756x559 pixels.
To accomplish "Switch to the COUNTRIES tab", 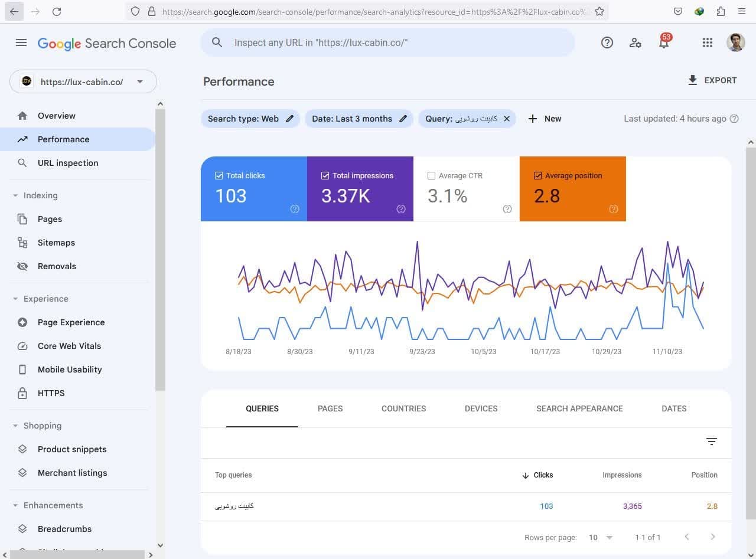I will point(403,408).
